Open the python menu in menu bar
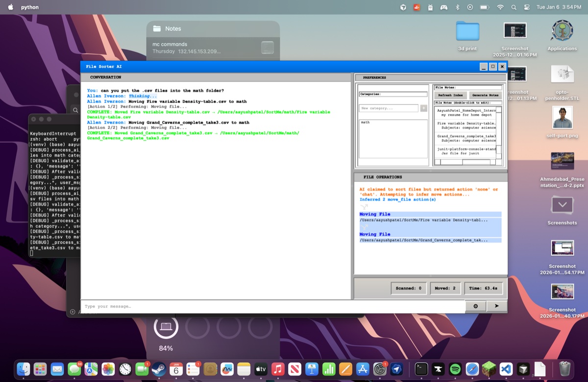This screenshot has height=382, width=588. click(30, 7)
